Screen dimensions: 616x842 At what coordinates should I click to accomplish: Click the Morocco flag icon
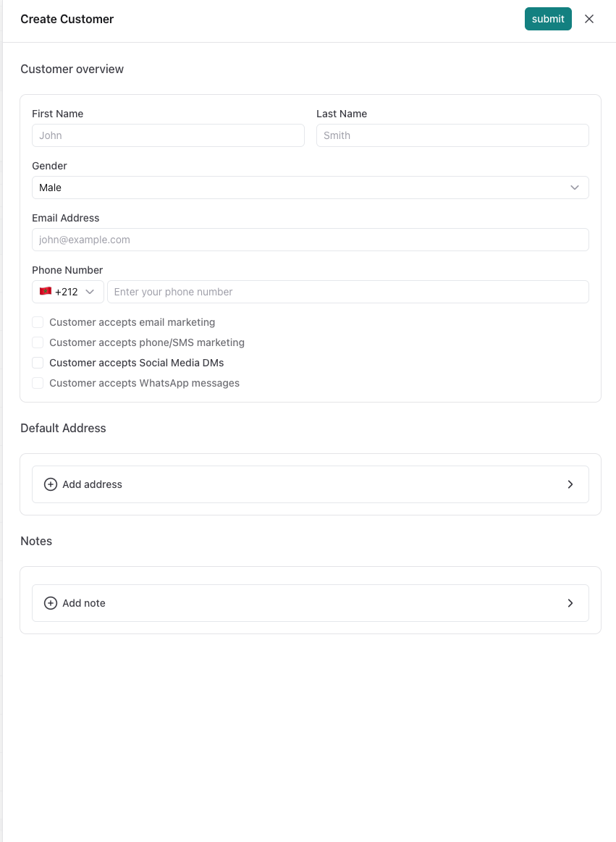coord(46,292)
